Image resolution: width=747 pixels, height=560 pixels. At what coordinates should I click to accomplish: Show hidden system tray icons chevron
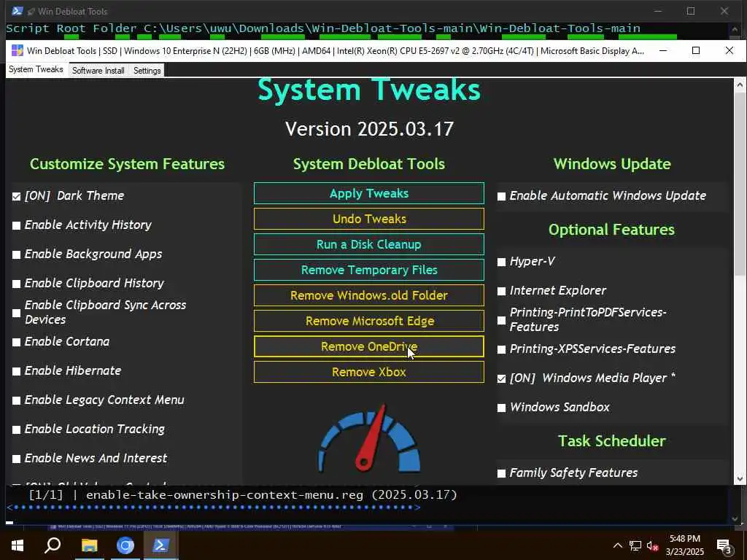tap(617, 545)
